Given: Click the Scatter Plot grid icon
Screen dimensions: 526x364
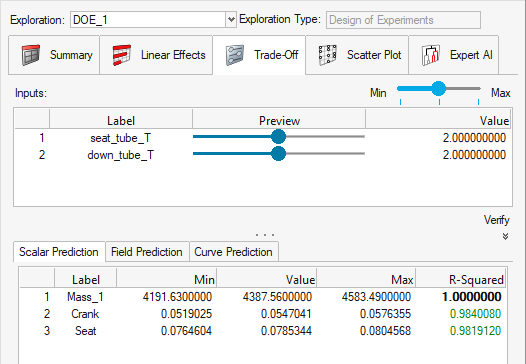Looking at the screenshot, I should point(327,55).
